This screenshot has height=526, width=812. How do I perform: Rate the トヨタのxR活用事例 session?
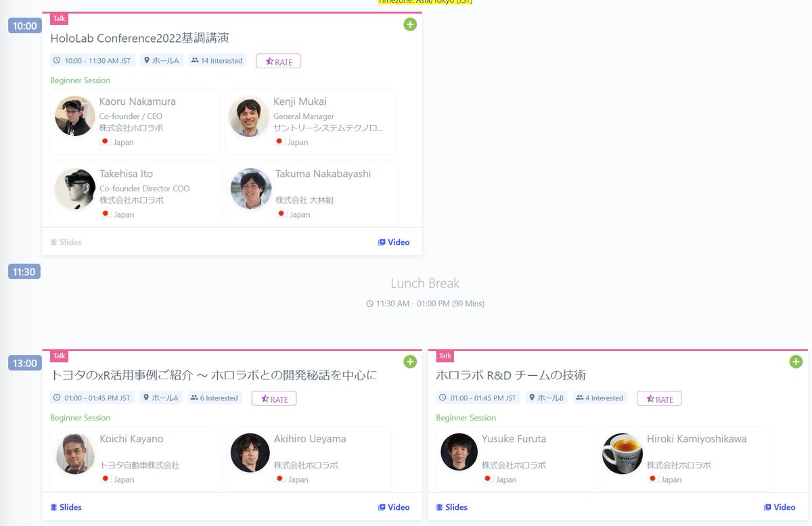pyautogui.click(x=274, y=398)
